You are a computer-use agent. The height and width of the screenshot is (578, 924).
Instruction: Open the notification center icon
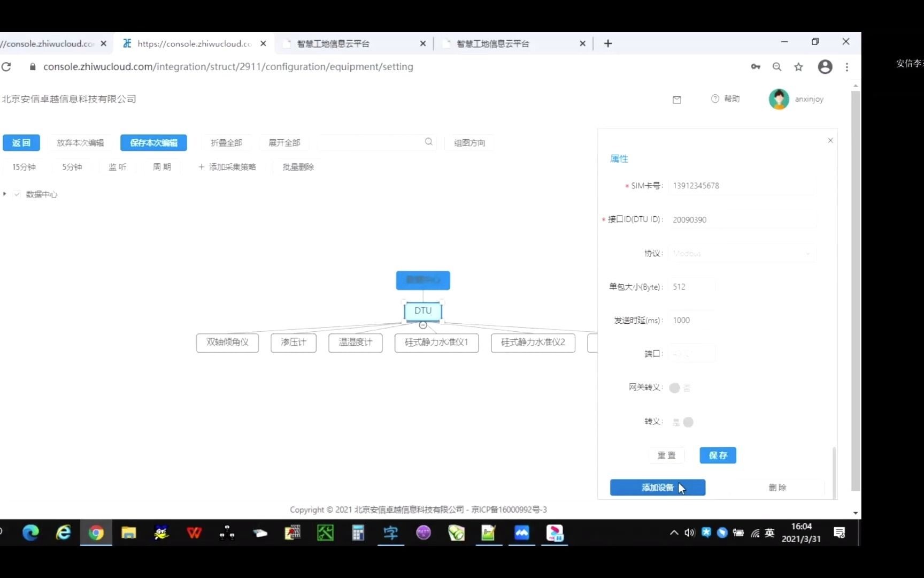(x=840, y=533)
